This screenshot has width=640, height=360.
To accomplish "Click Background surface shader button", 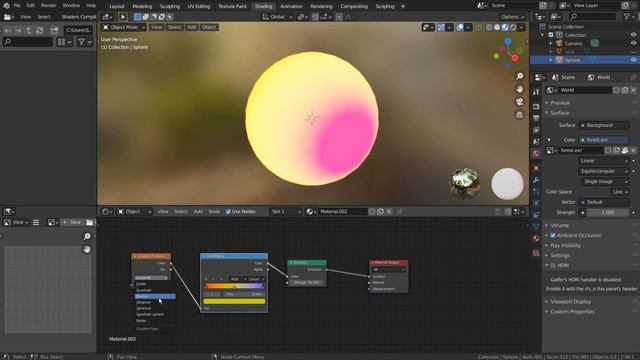I will [603, 125].
